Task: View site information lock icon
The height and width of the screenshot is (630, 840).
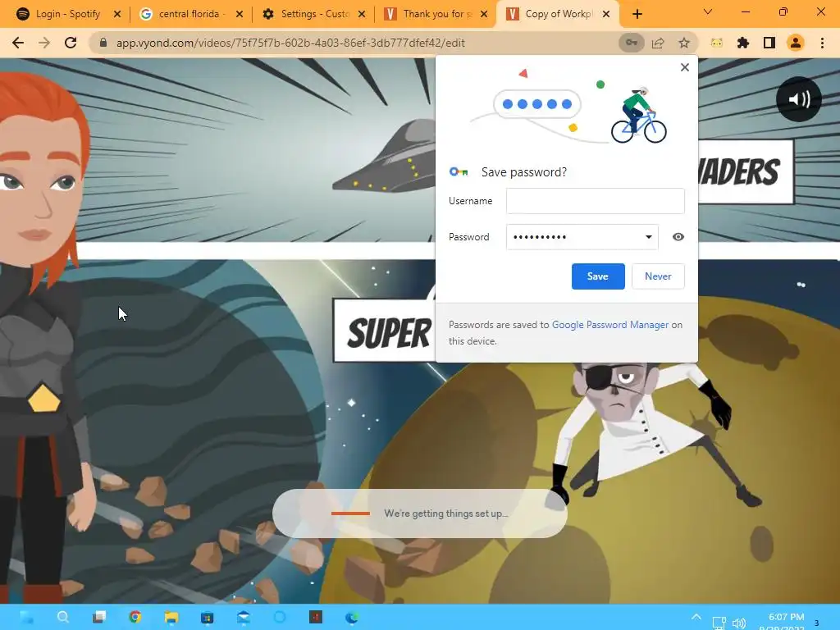Action: (x=103, y=43)
